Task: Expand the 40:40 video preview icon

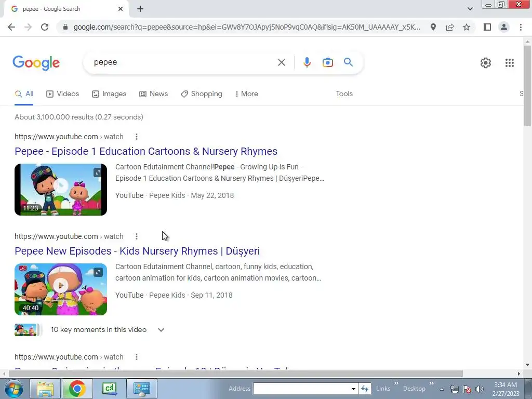Action: 98,272
